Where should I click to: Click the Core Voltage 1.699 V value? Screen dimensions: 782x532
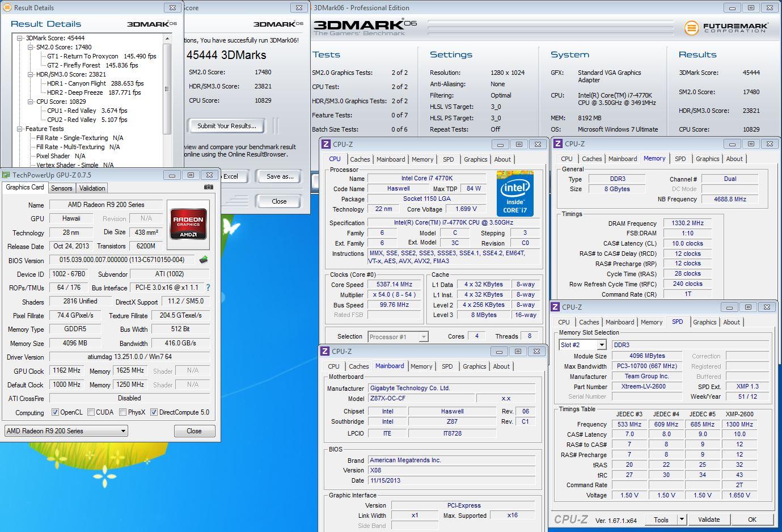click(x=466, y=209)
